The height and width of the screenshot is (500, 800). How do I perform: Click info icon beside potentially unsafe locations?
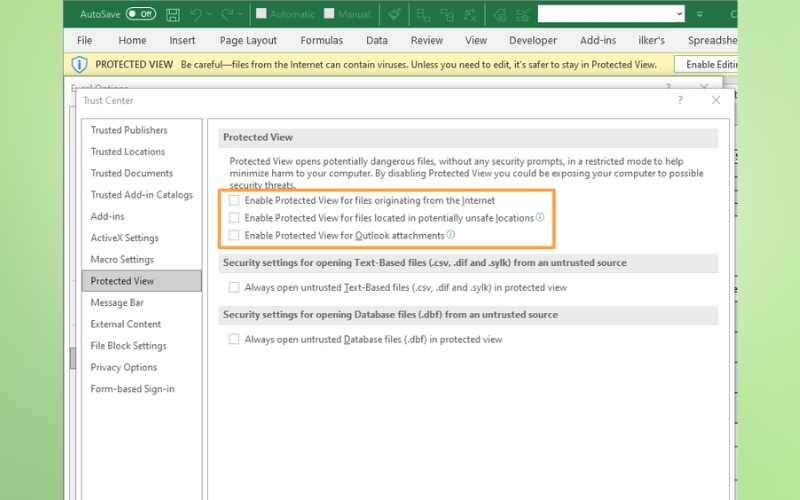(541, 217)
